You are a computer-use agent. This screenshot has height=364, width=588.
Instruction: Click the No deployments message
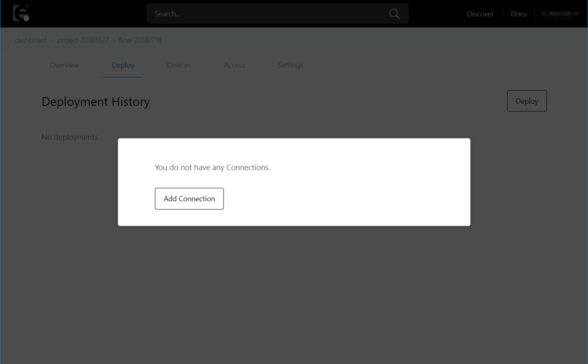(x=70, y=137)
